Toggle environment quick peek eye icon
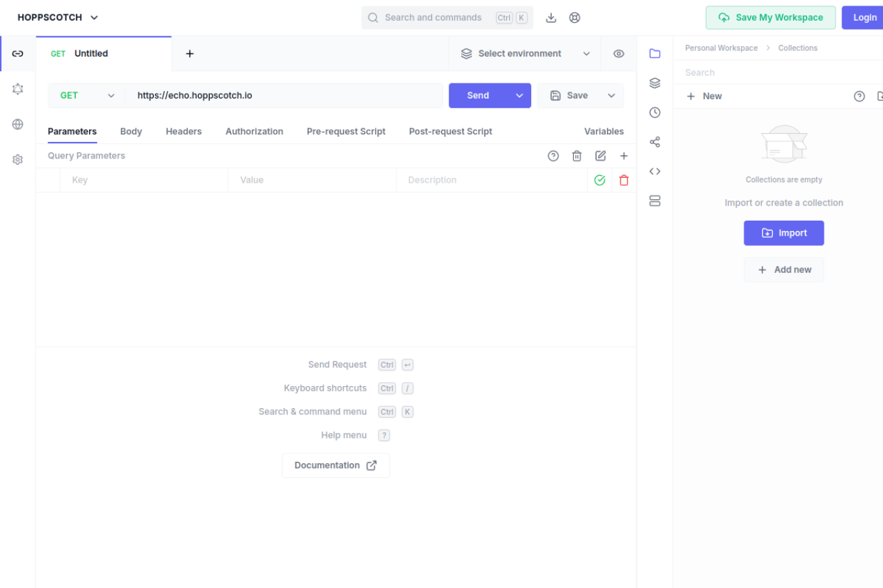This screenshot has width=883, height=588. (x=619, y=54)
